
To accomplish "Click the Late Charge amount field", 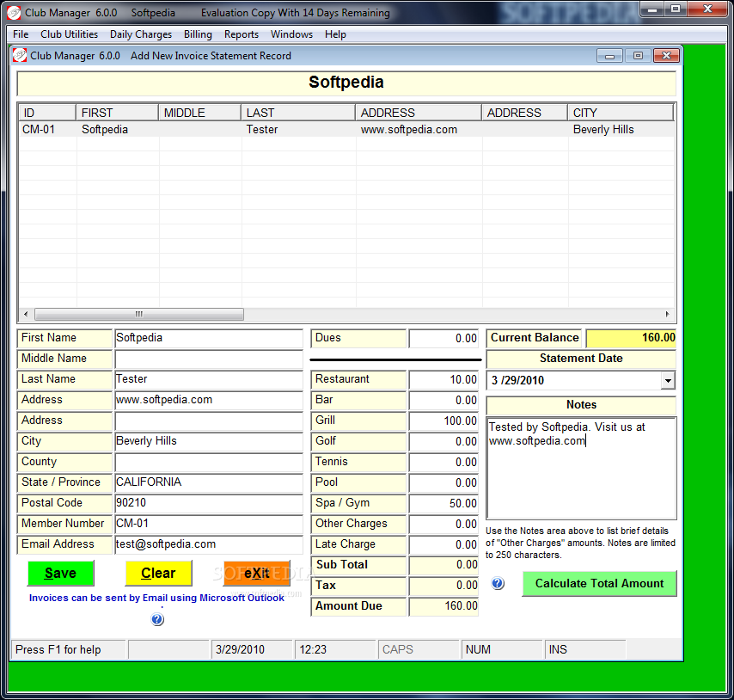I will coord(443,544).
